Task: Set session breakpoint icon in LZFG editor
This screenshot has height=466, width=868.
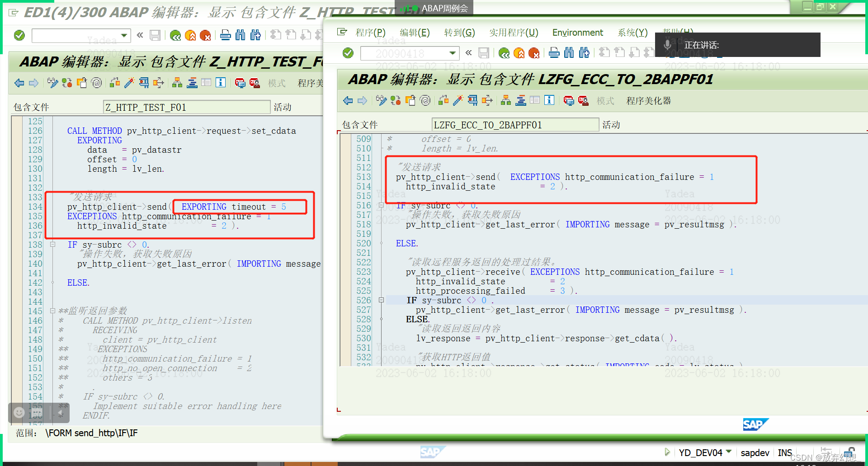Action: 569,100
